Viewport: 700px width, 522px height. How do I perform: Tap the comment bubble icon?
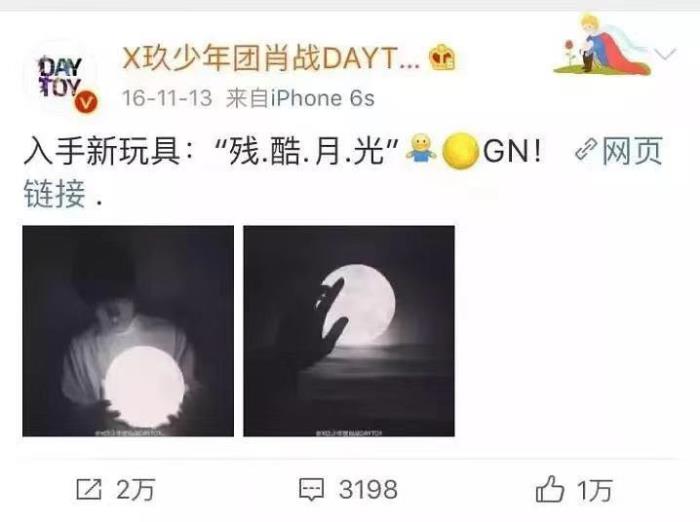311,489
